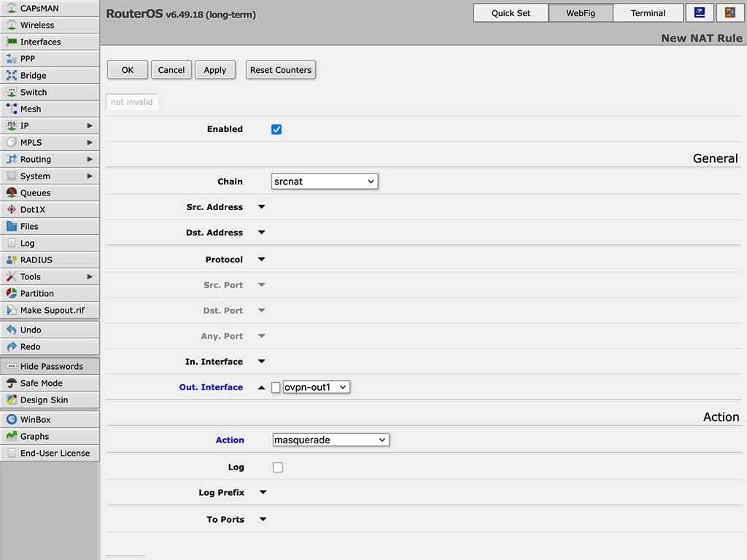Switch to the Terminal tab
Viewport: 747px width, 560px height.
click(648, 13)
